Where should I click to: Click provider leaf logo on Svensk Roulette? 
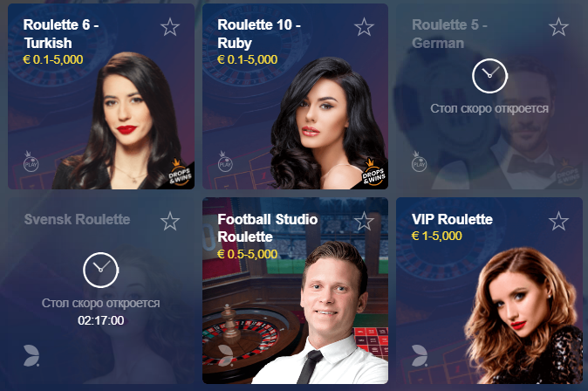pos(31,355)
